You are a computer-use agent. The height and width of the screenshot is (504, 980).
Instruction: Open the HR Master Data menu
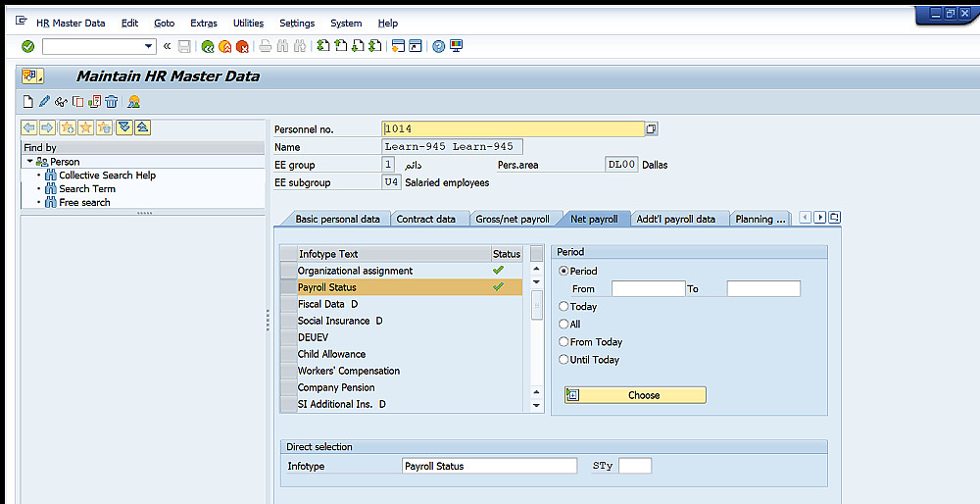pyautogui.click(x=71, y=24)
